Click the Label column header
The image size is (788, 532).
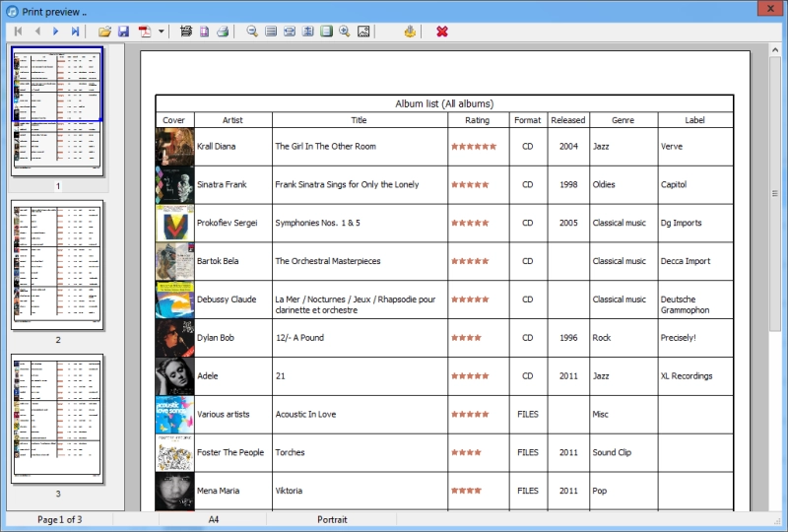pyautogui.click(x=695, y=120)
